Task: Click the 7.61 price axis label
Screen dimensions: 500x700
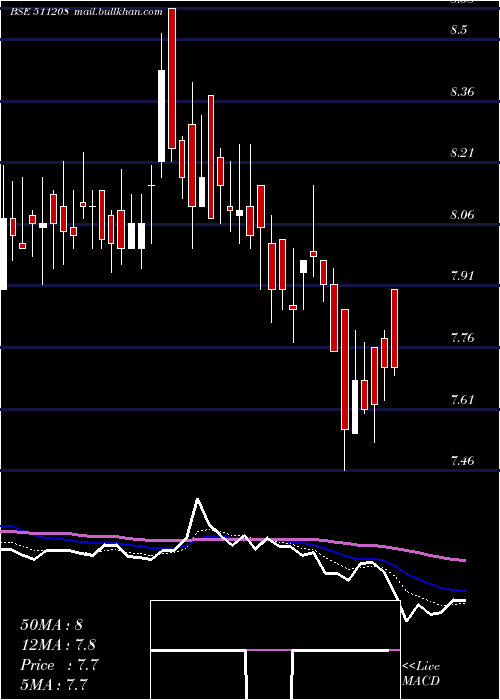Action: 462,399
